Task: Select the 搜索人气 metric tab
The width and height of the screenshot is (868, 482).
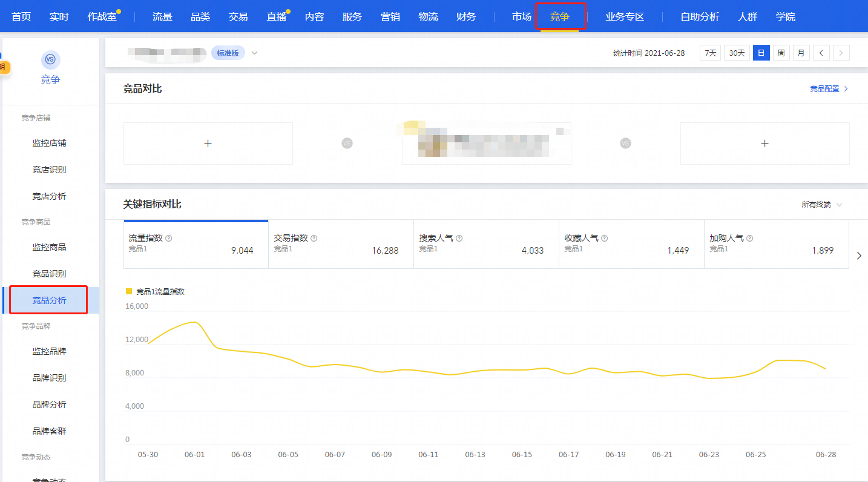Action: pos(487,244)
